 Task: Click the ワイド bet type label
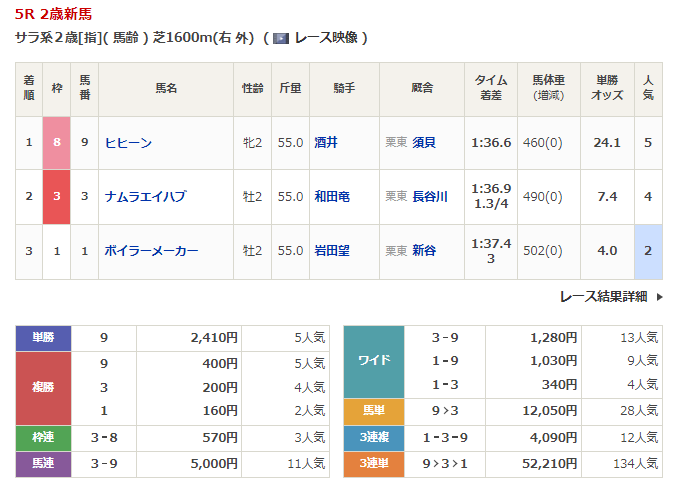[373, 361]
